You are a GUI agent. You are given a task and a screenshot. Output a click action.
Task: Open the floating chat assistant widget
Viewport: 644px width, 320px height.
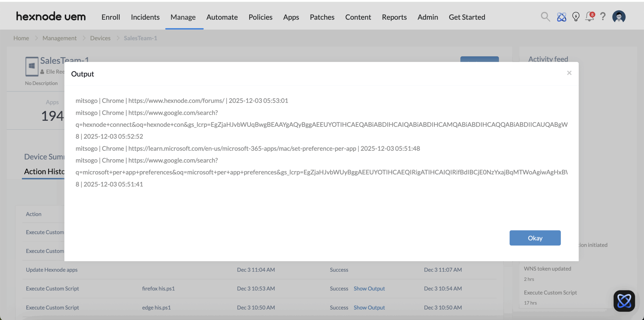[x=624, y=301]
